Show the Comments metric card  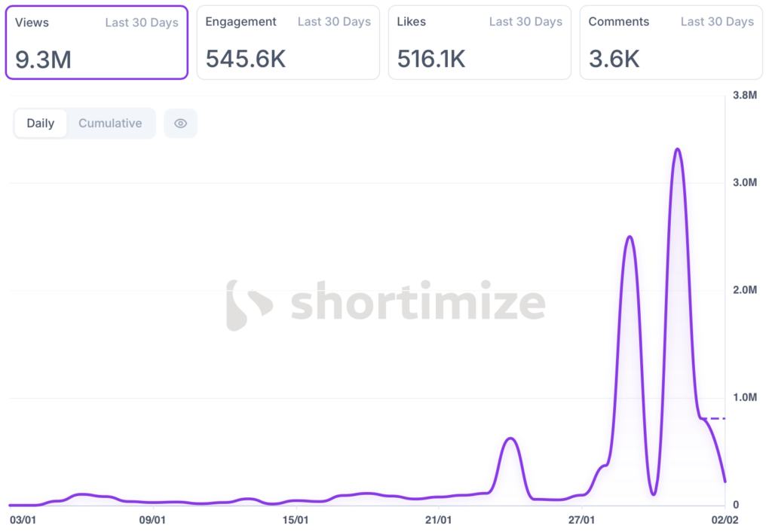[670, 42]
